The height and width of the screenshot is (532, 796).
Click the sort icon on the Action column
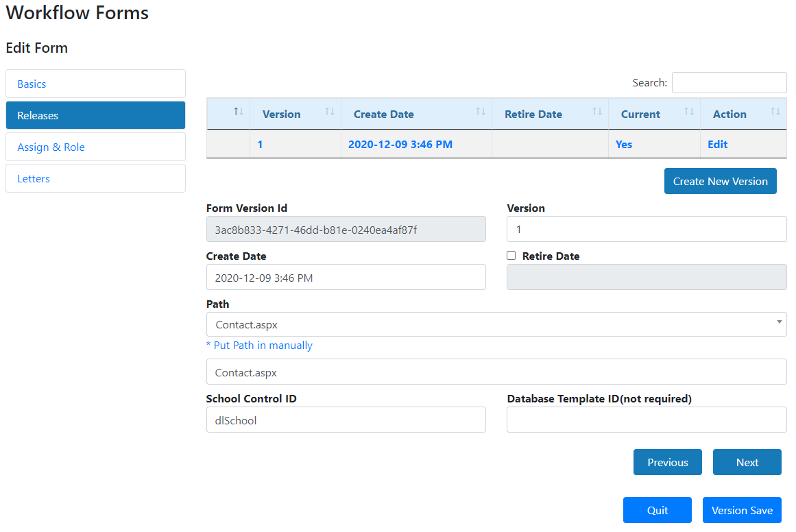[x=777, y=113]
